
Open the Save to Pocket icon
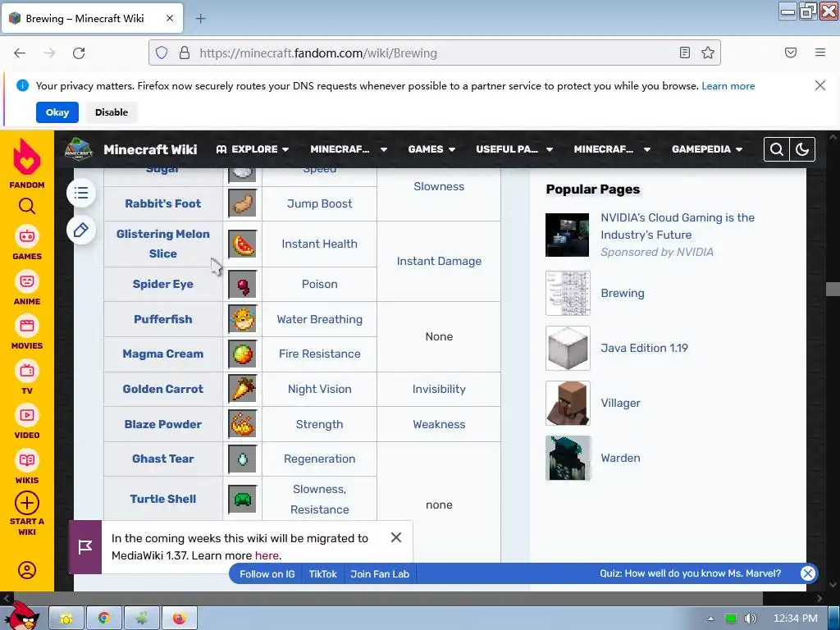791,52
